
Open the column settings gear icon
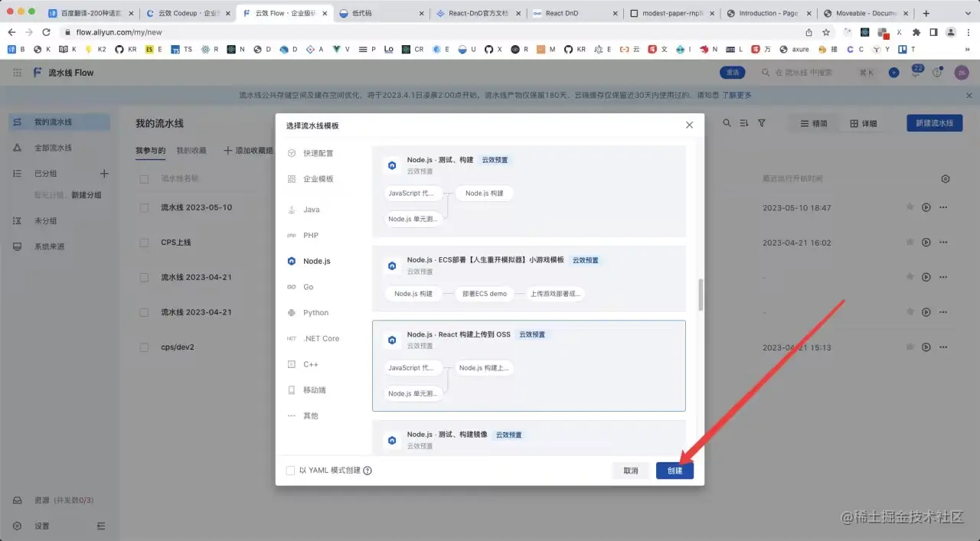pos(946,179)
